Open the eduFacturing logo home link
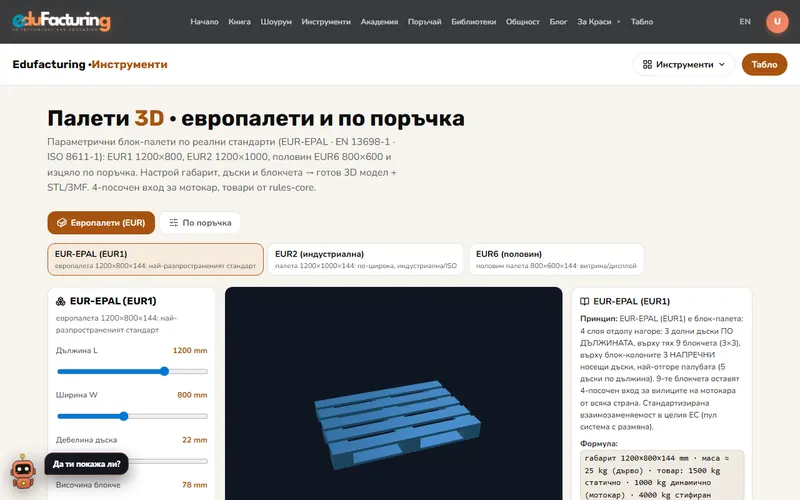 (61, 21)
